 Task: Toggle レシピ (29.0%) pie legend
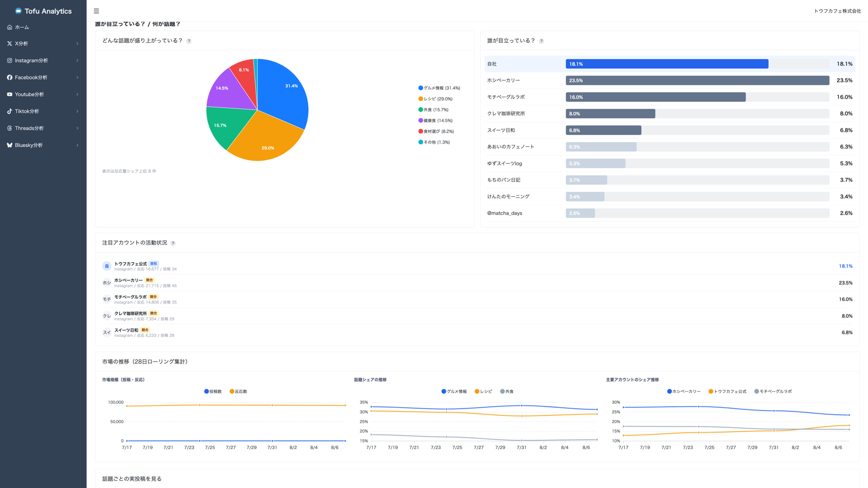point(436,99)
